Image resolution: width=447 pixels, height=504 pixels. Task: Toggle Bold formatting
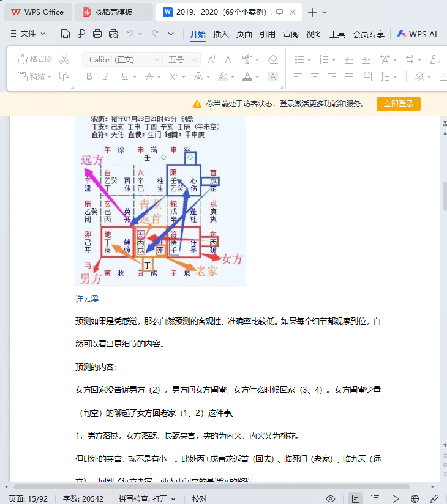click(x=89, y=76)
